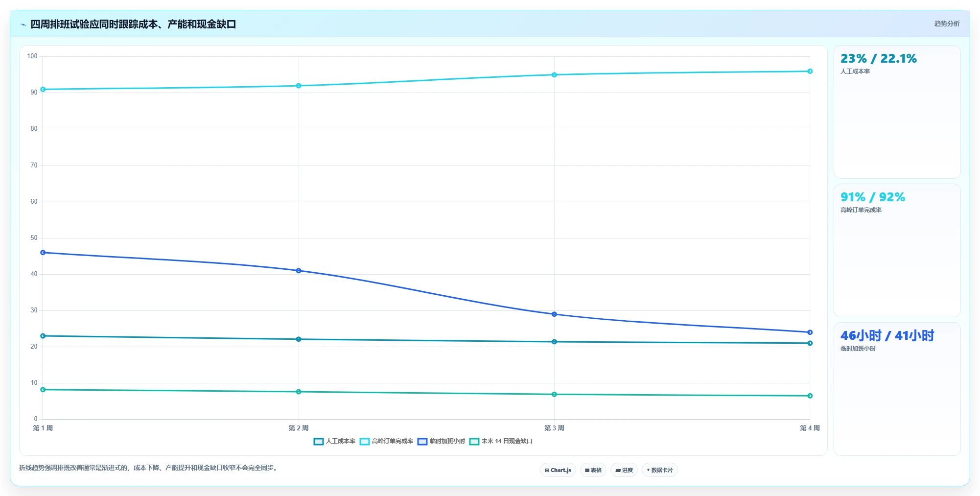Click the 46小时 / 41小时 card value
This screenshot has height=496, width=980.
tap(887, 336)
